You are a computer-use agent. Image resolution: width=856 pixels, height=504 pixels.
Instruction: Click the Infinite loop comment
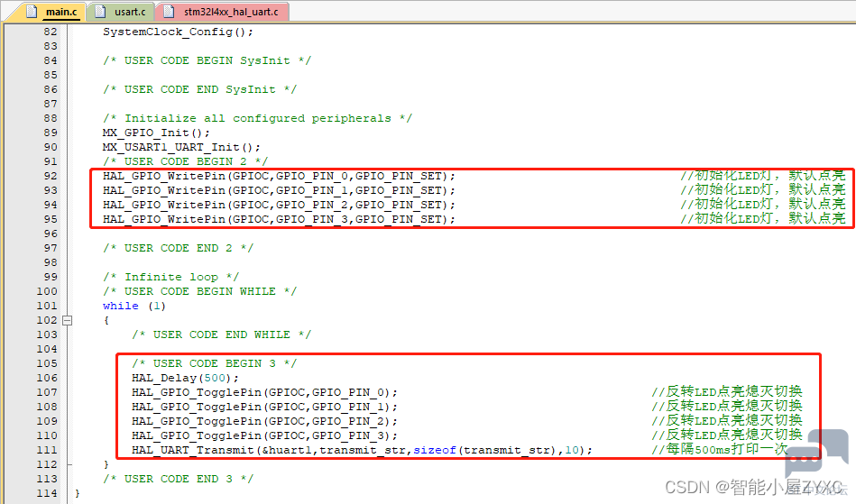point(170,277)
